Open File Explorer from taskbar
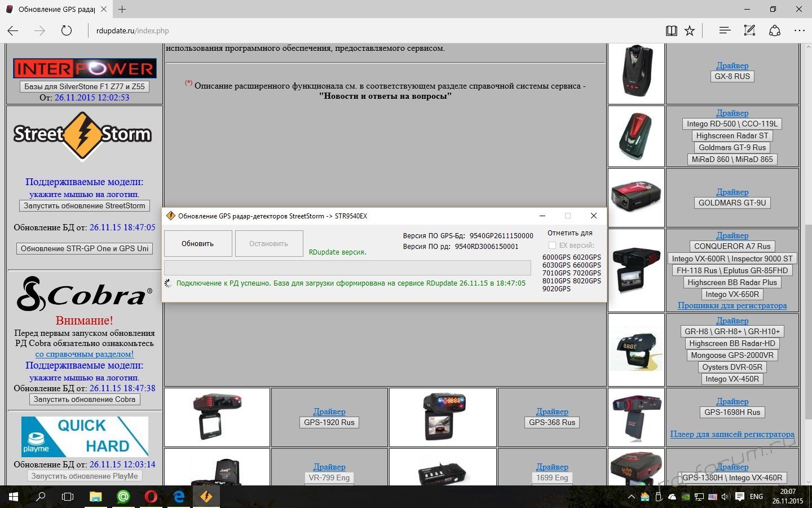 (95, 497)
